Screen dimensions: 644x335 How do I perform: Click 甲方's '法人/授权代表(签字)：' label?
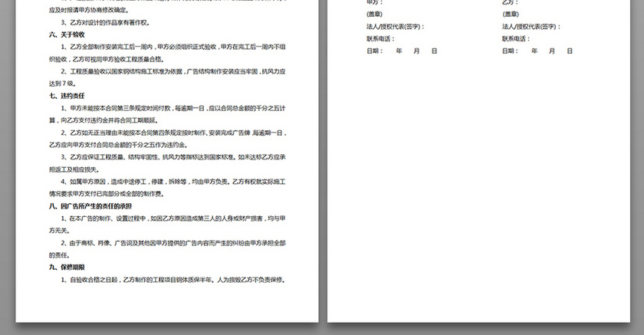[x=396, y=27]
